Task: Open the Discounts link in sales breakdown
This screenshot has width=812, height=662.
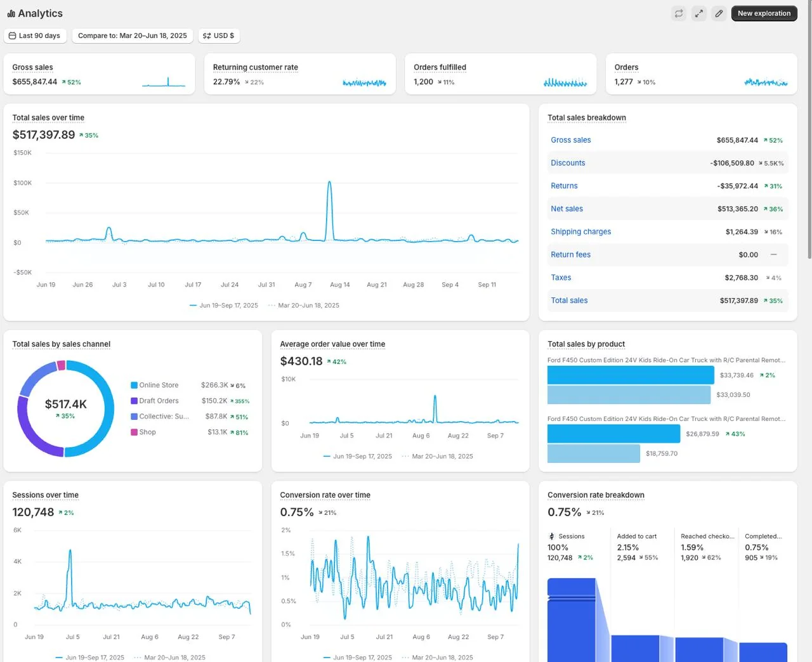Action: [568, 163]
